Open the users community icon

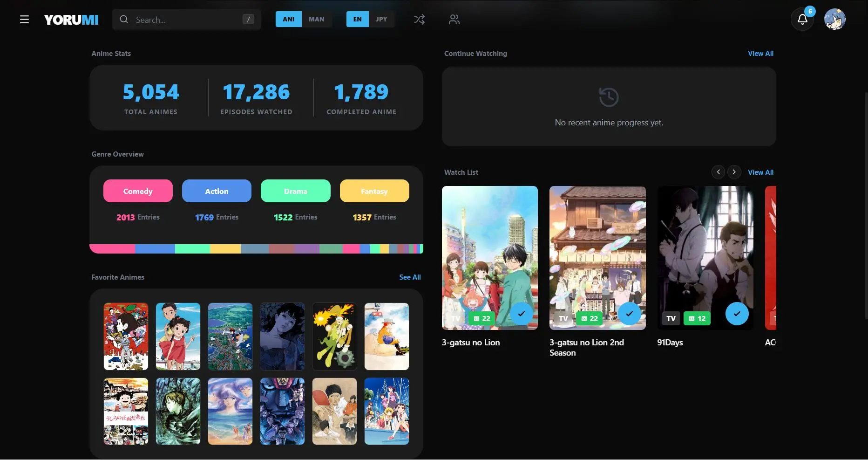tap(454, 20)
